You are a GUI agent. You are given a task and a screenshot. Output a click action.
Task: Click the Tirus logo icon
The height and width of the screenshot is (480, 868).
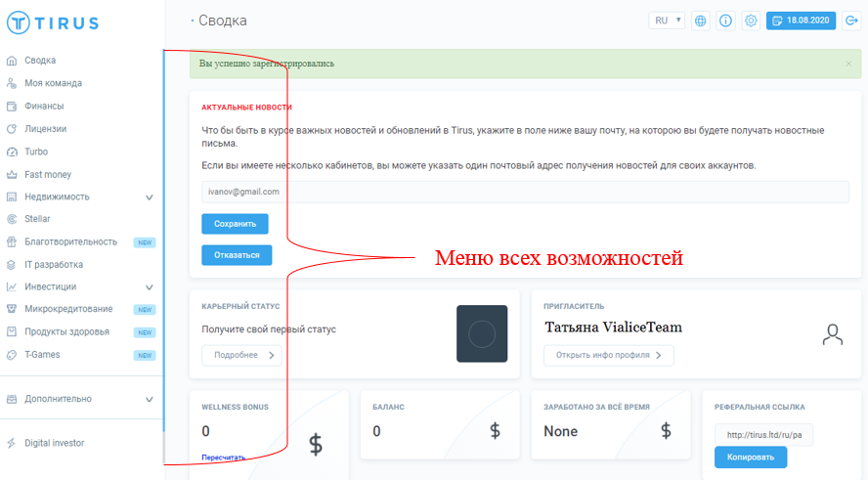(19, 22)
